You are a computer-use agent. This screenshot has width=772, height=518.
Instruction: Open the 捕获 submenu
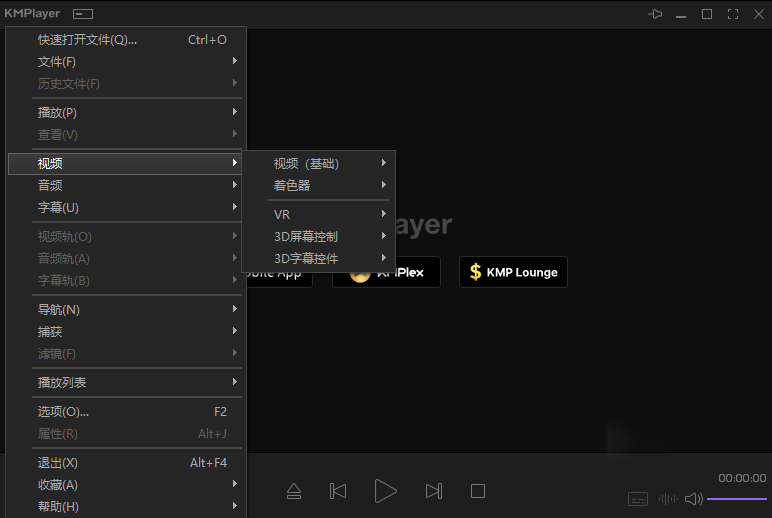coord(126,331)
